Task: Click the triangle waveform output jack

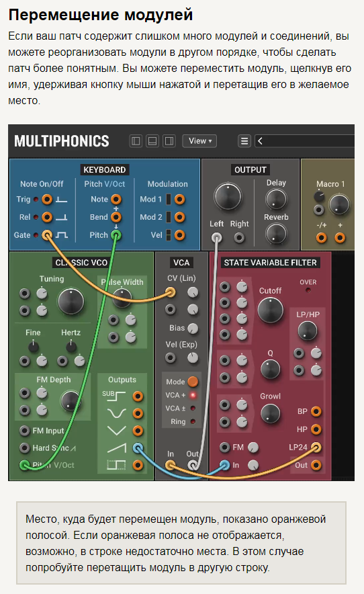Action: point(138,431)
